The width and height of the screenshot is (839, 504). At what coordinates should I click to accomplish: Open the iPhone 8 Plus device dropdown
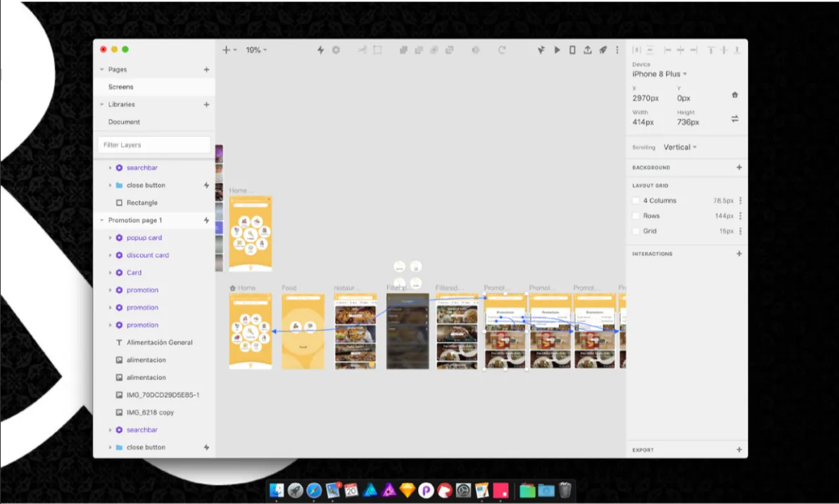660,74
